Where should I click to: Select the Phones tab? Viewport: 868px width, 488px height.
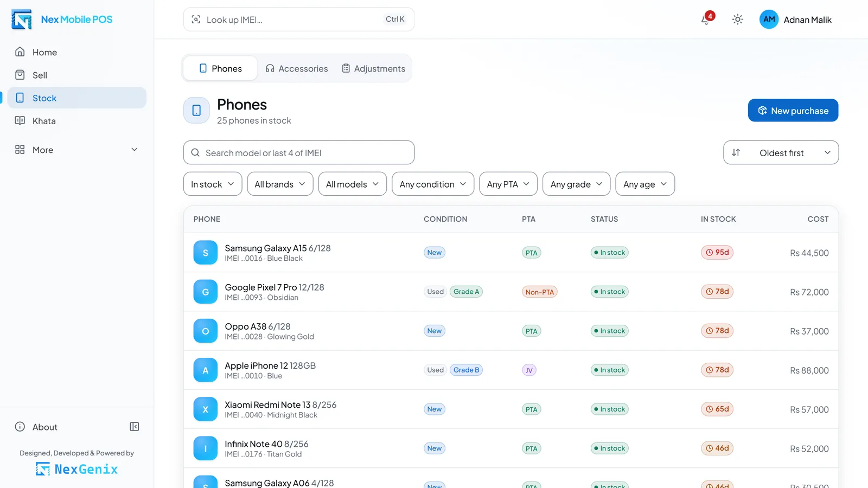[x=220, y=68]
